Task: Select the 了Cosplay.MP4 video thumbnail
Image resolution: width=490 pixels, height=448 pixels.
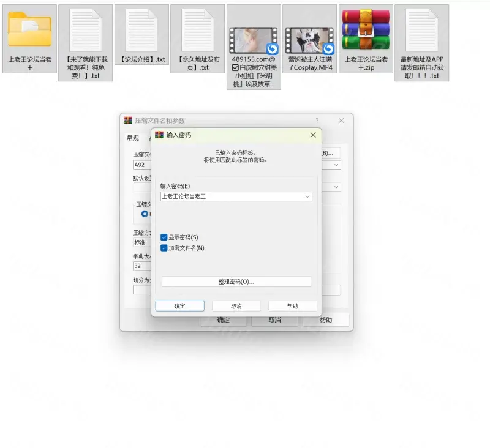Action: [309, 40]
